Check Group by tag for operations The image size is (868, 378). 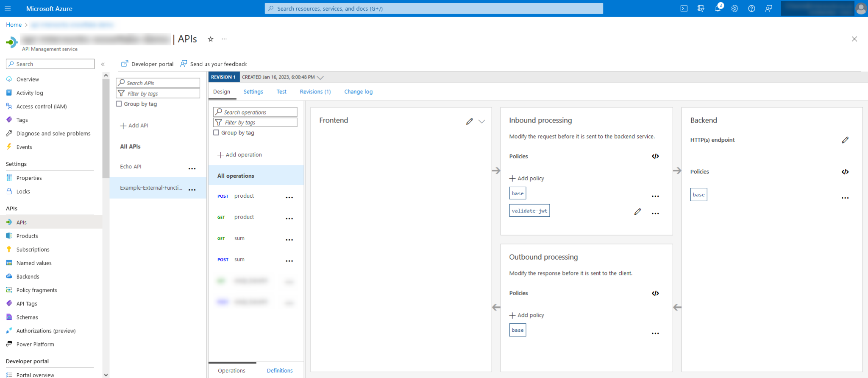217,133
